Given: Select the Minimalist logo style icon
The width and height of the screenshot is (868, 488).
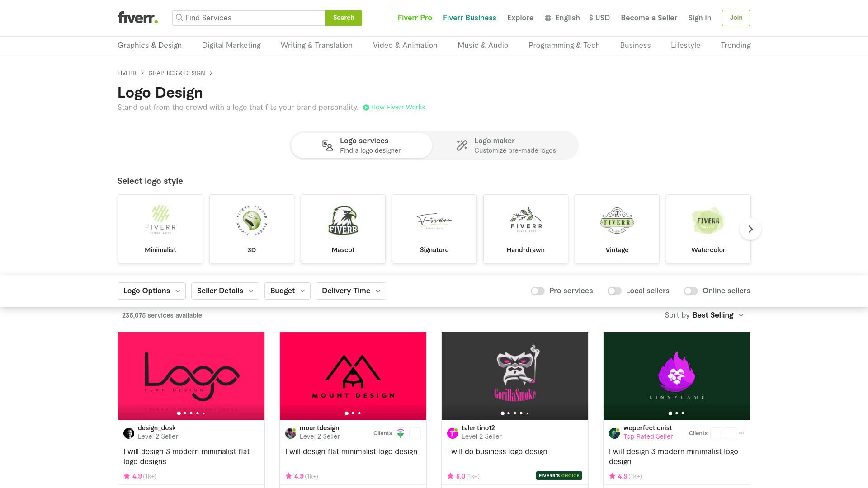Looking at the screenshot, I should tap(160, 220).
